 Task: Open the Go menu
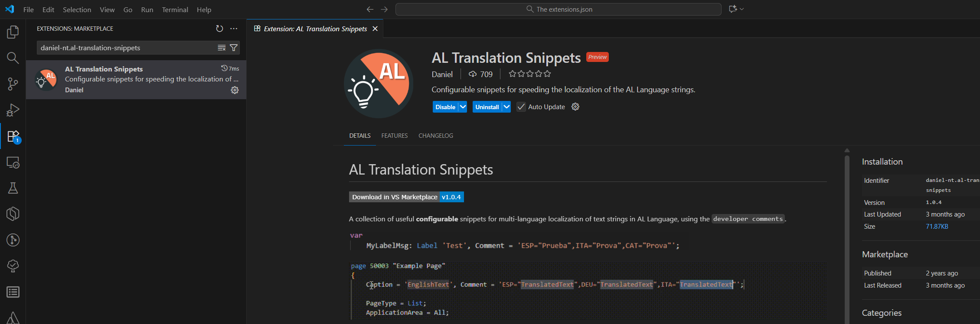click(128, 10)
